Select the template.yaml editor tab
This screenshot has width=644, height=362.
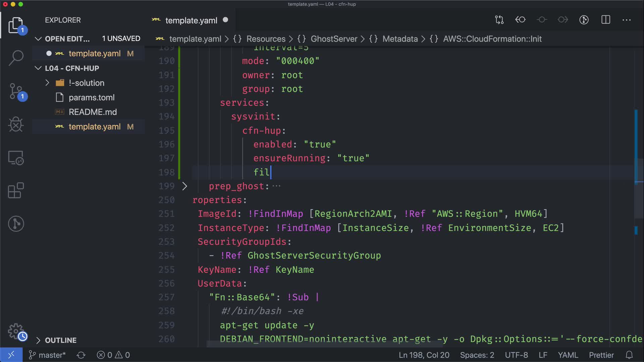(191, 20)
